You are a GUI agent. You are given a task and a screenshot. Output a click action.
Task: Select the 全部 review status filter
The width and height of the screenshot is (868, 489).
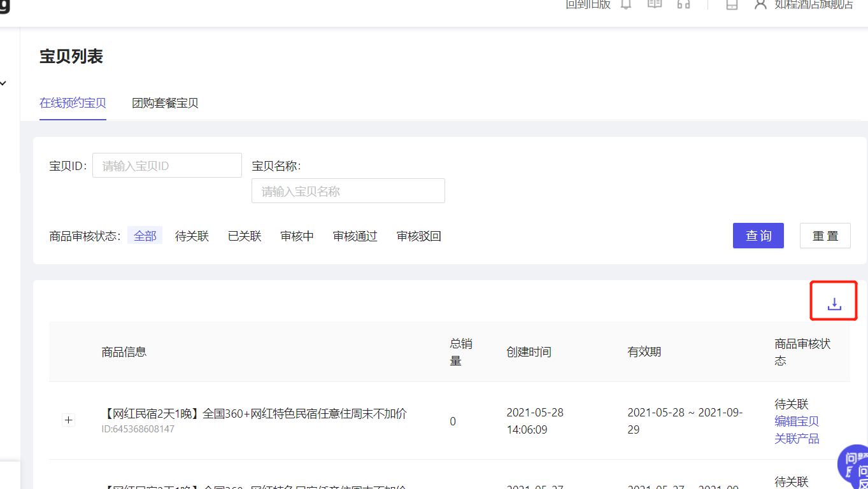[x=145, y=236]
